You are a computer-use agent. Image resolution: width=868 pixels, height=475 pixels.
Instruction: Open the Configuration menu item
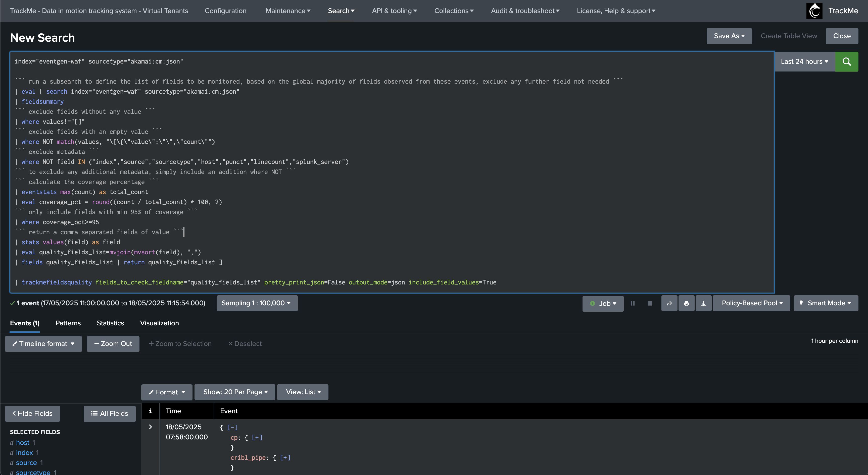pyautogui.click(x=225, y=11)
